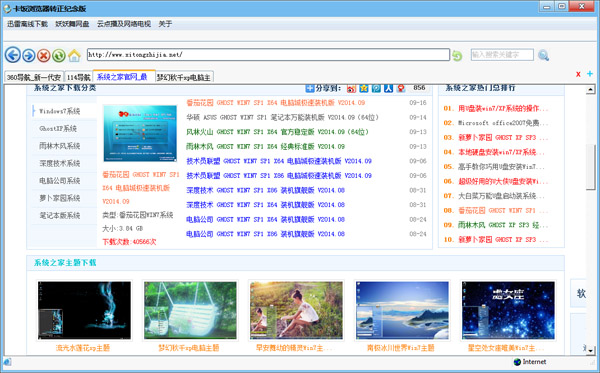Click inside the URL address field
Screen dimensions: 600x373
pyautogui.click(x=268, y=55)
